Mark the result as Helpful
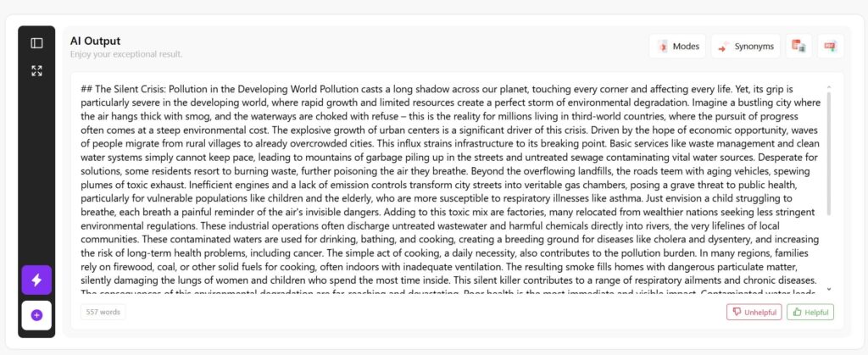 810,312
